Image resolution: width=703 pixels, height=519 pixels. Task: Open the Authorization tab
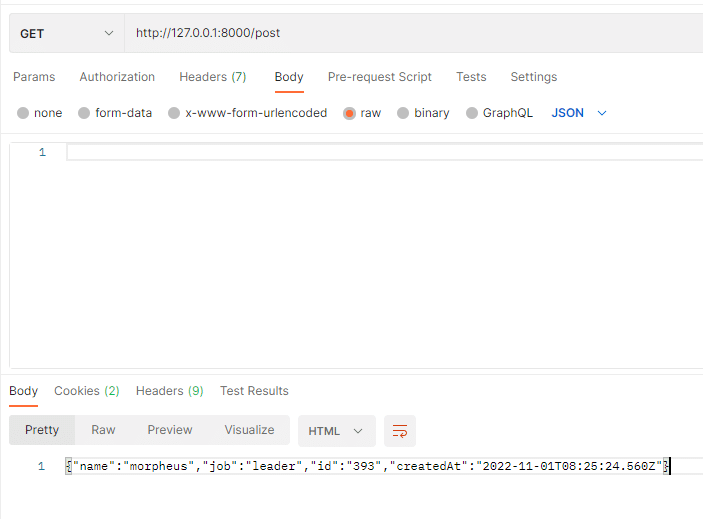[117, 77]
